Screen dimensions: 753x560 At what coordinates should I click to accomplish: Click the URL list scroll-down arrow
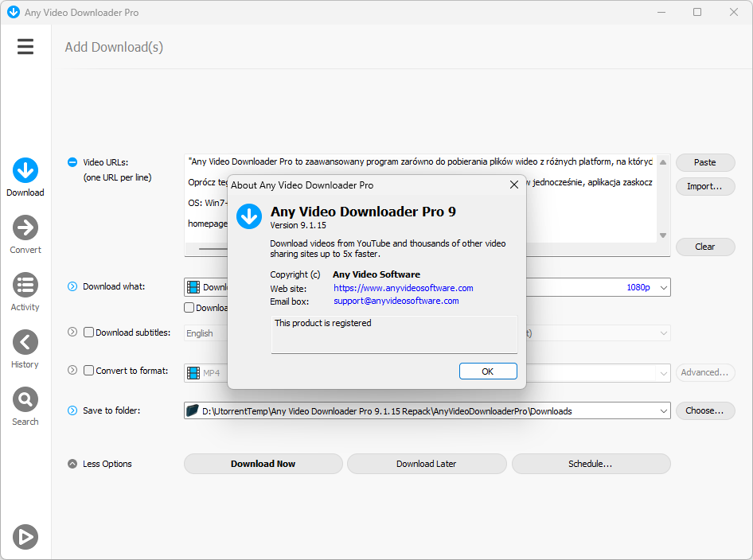[x=663, y=235]
